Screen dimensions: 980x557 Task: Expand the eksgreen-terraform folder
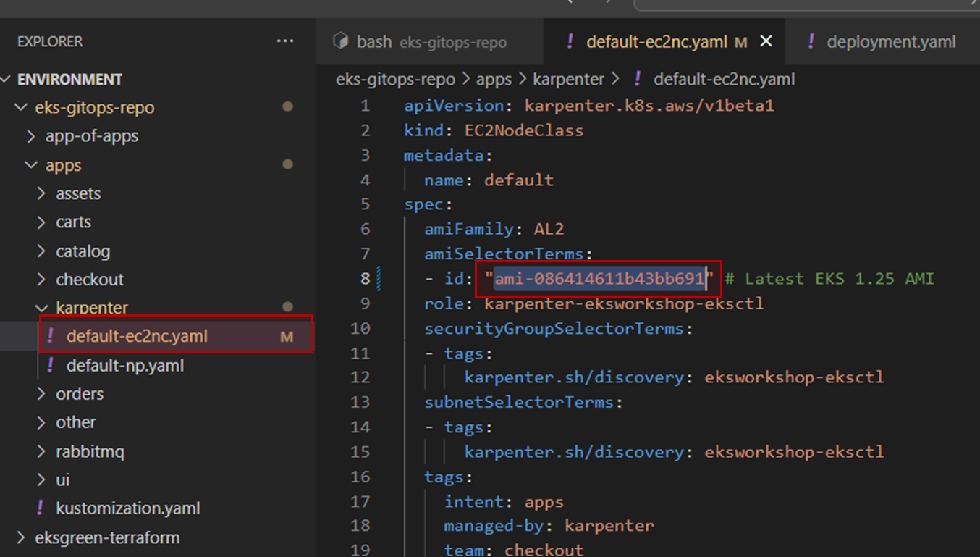click(x=107, y=537)
